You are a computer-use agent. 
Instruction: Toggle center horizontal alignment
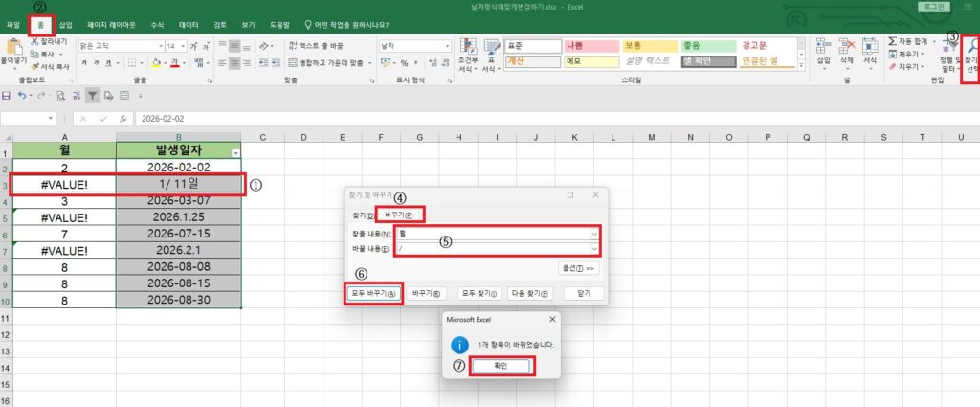point(234,63)
